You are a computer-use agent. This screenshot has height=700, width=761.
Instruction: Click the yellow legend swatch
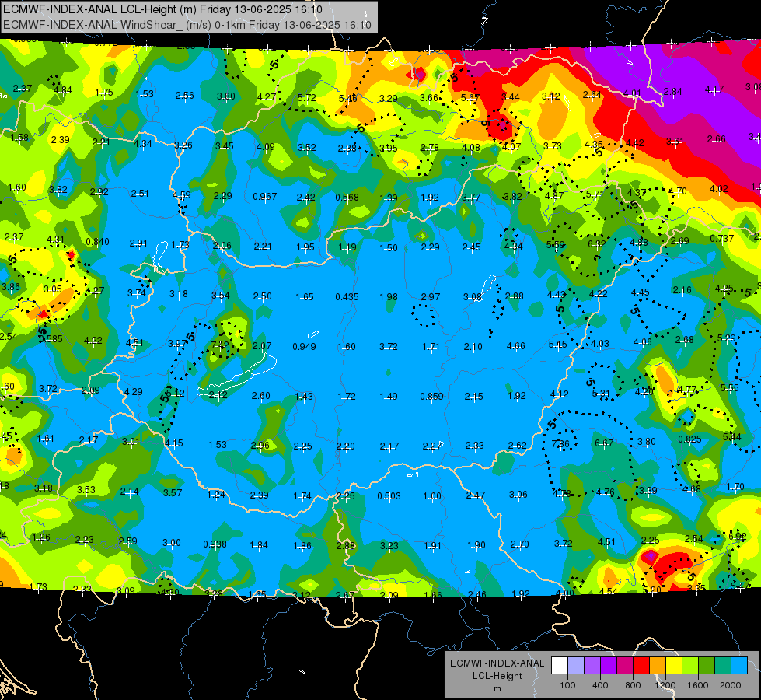click(x=674, y=666)
